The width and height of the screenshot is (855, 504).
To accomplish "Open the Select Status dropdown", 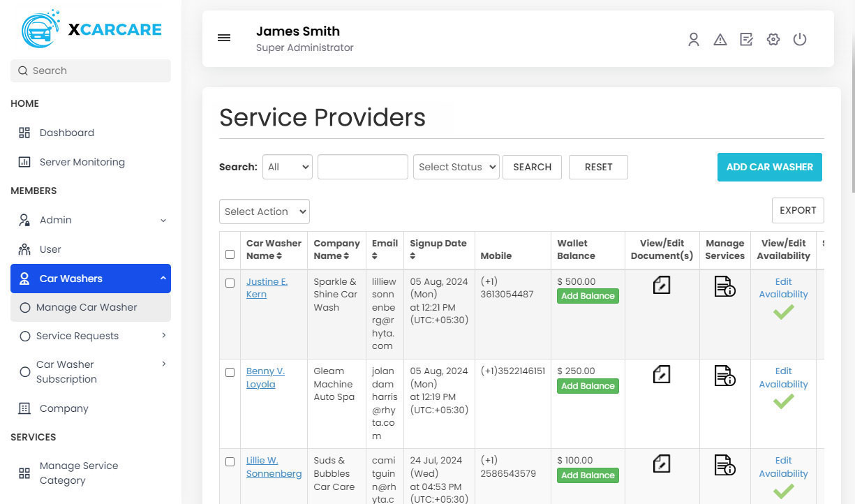I will [456, 167].
